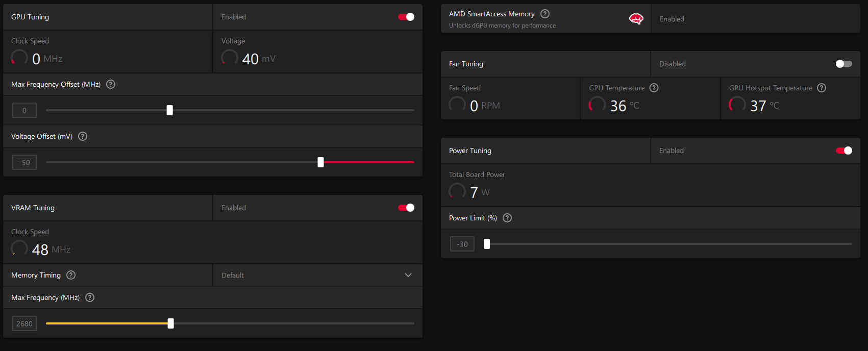Click the 40 mV voltage reading

pos(259,59)
